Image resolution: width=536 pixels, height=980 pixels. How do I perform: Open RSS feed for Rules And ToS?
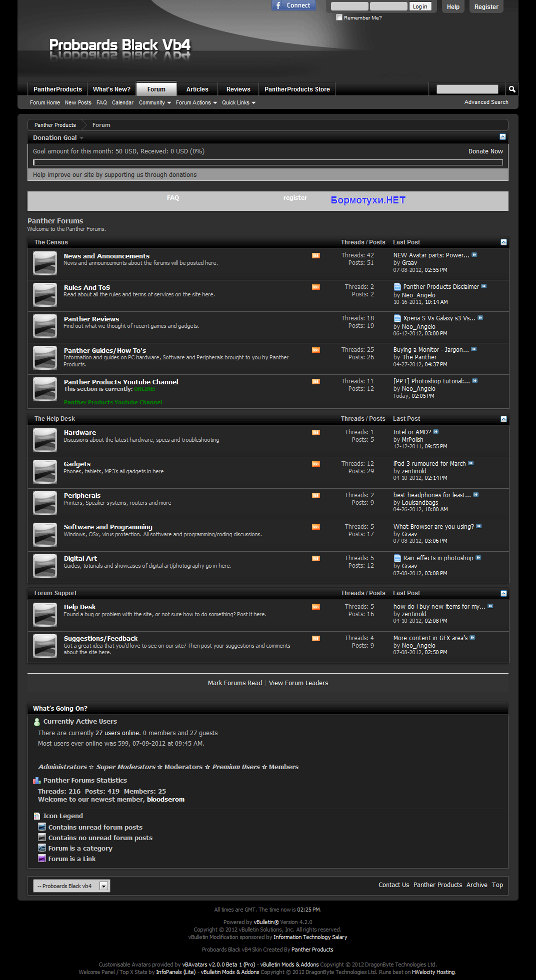pos(316,287)
